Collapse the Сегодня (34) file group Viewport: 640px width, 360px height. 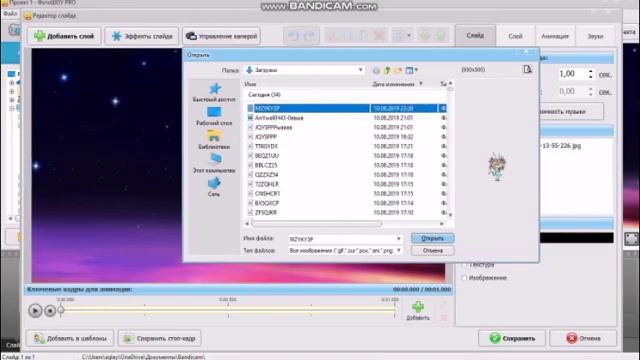pyautogui.click(x=264, y=95)
